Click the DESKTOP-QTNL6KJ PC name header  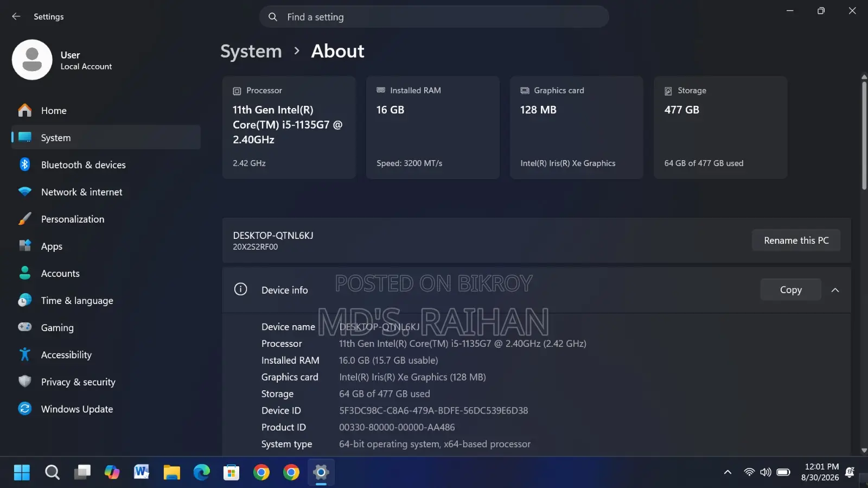point(273,236)
